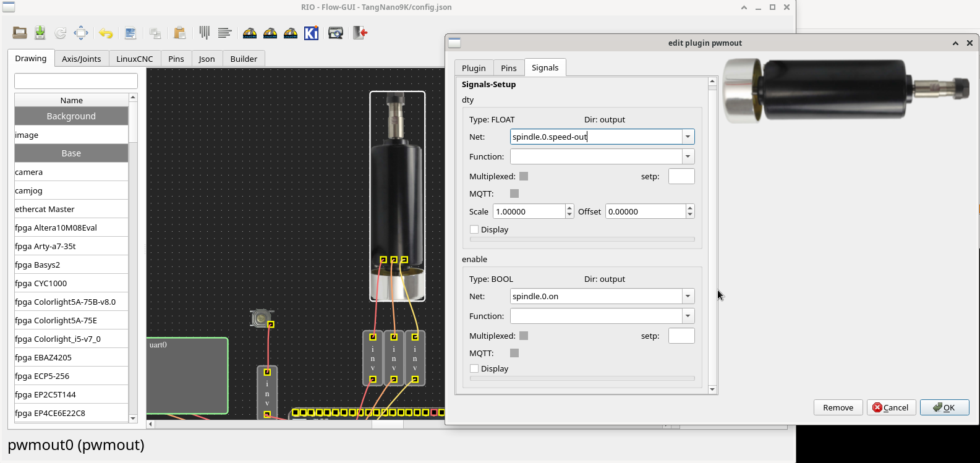Select 'fpga Arty-a7-35t' in the list

[x=71, y=246]
